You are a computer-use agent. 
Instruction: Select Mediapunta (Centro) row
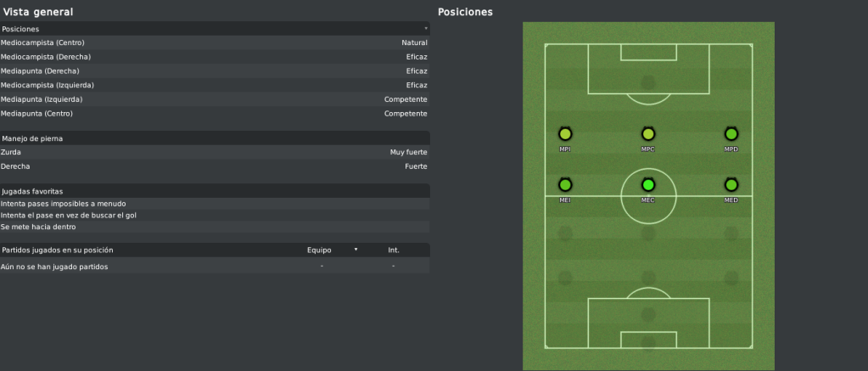(x=215, y=114)
